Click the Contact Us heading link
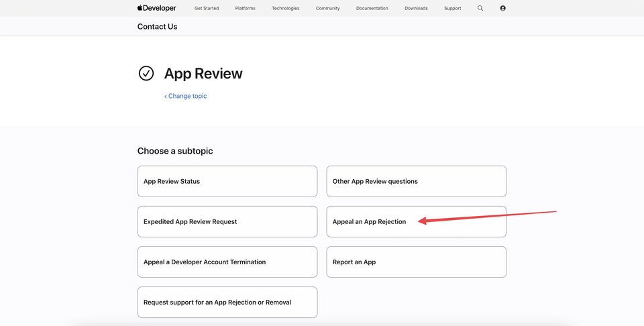The width and height of the screenshot is (644, 326). pos(157,27)
